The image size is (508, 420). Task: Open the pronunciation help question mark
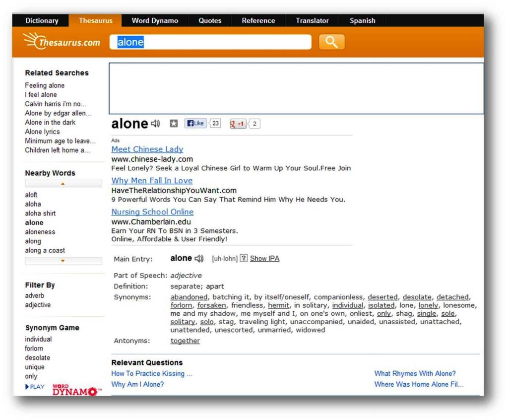(x=244, y=258)
